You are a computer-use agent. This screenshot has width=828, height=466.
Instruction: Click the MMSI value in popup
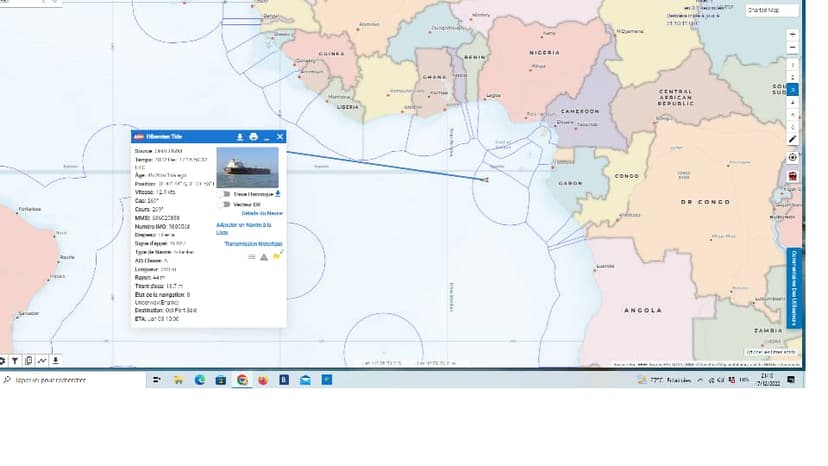click(x=166, y=218)
